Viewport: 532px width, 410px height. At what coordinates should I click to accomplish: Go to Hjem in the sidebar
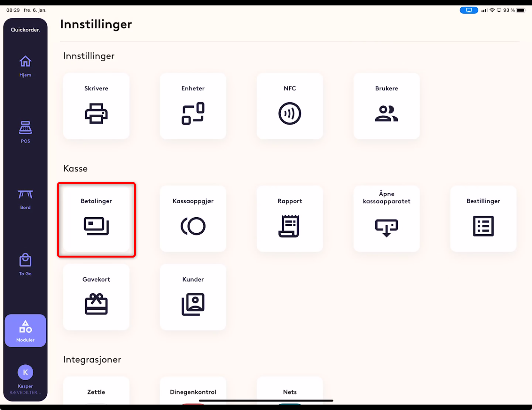point(25,66)
